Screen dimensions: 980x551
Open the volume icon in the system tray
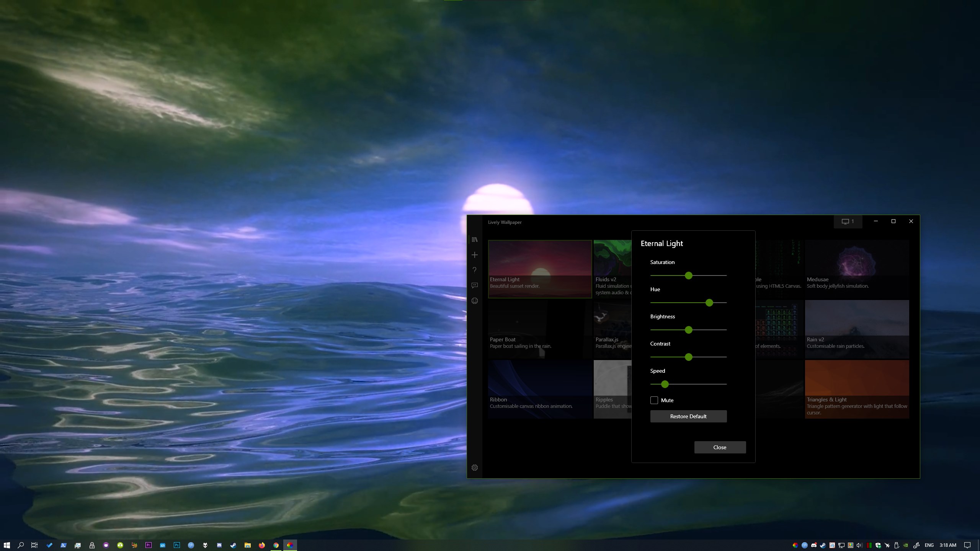pyautogui.click(x=859, y=545)
